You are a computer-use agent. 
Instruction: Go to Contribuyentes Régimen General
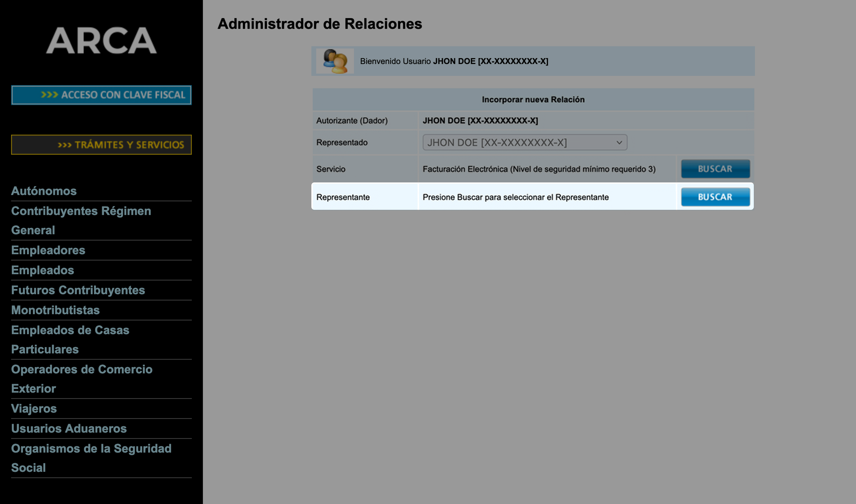(x=81, y=220)
